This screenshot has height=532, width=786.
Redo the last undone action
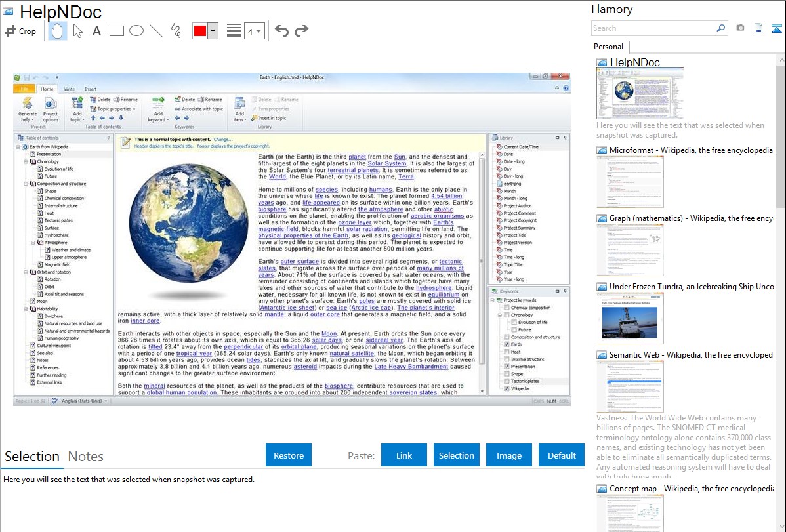(301, 31)
